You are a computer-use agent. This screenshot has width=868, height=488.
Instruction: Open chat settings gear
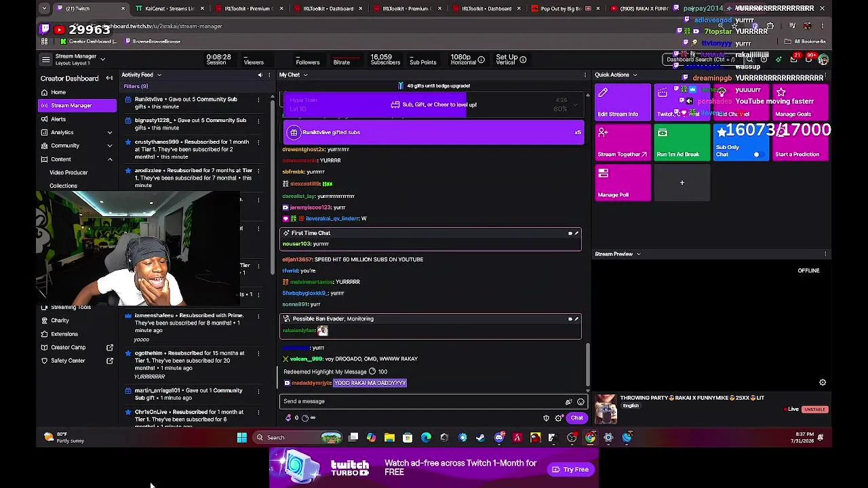pyautogui.click(x=558, y=418)
